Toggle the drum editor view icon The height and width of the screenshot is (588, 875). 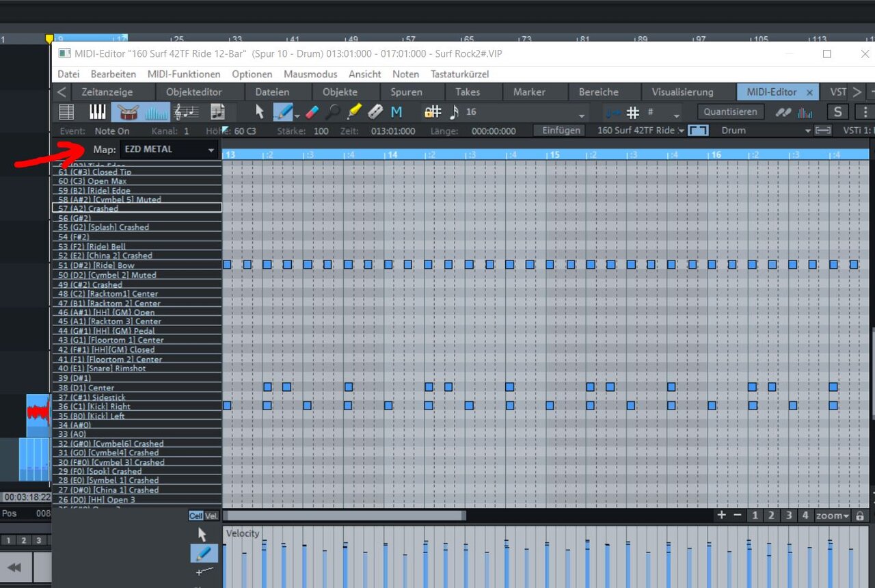(126, 112)
